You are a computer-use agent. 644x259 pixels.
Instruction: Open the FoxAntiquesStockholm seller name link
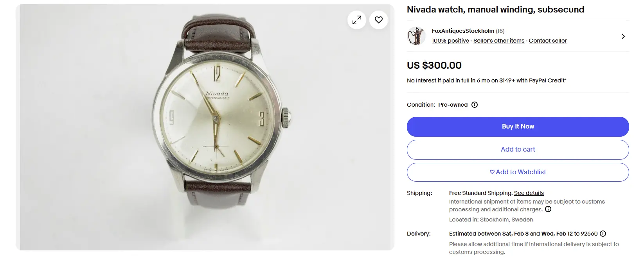point(463,31)
